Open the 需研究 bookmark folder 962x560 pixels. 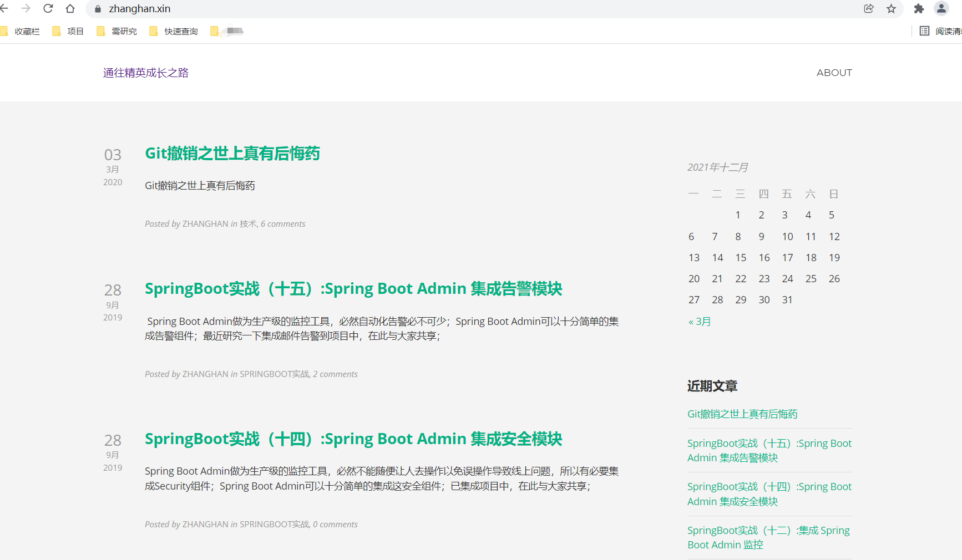click(117, 31)
